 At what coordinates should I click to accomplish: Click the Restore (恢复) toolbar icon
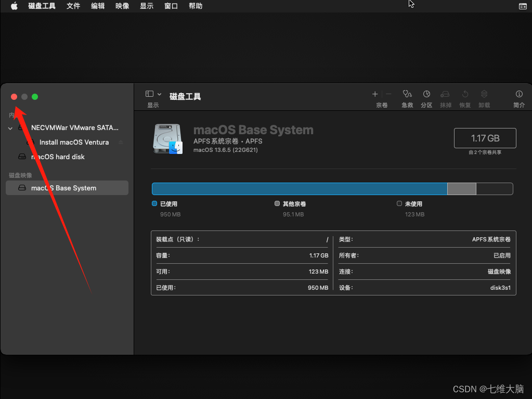tap(465, 94)
